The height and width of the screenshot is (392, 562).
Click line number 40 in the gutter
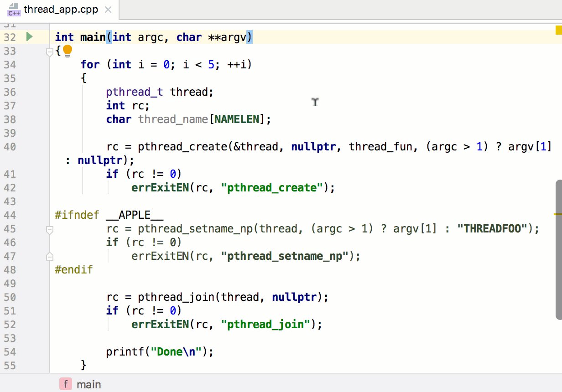pyautogui.click(x=10, y=147)
